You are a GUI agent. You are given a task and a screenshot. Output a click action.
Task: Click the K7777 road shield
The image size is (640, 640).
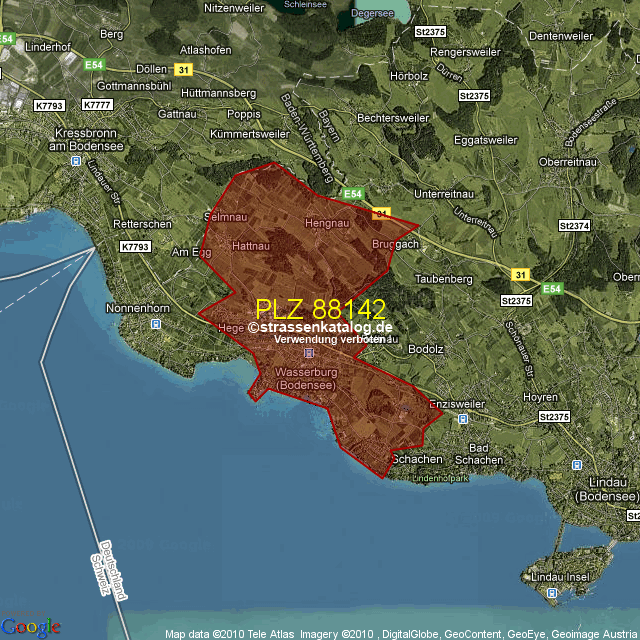point(98,105)
